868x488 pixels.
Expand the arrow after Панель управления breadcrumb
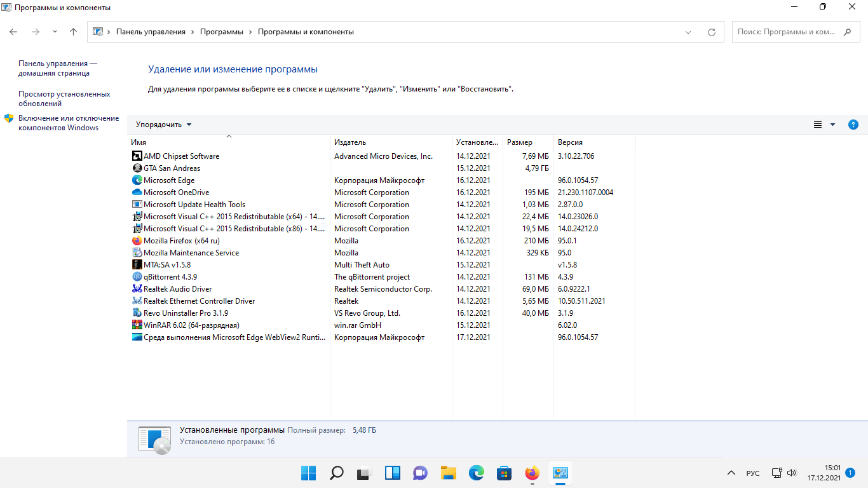[193, 32]
